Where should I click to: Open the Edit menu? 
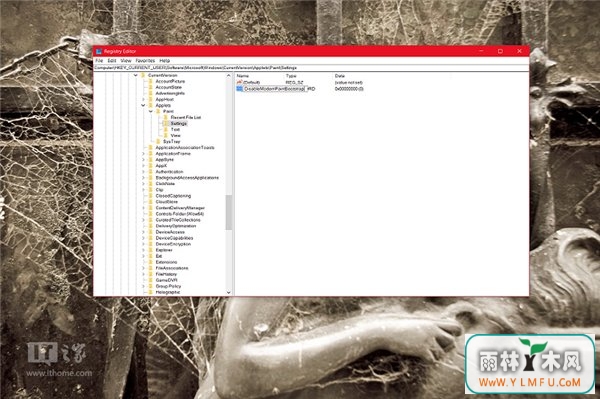coord(112,61)
